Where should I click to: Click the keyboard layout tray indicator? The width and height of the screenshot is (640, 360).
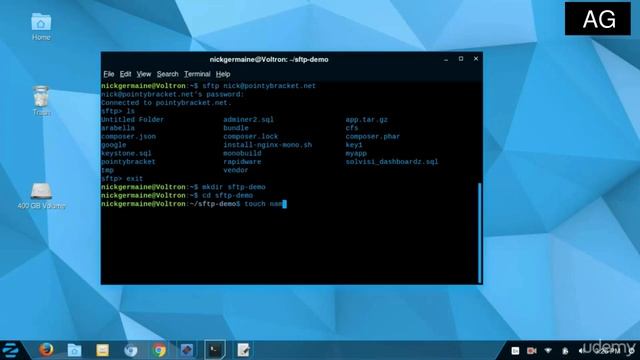[515, 351]
